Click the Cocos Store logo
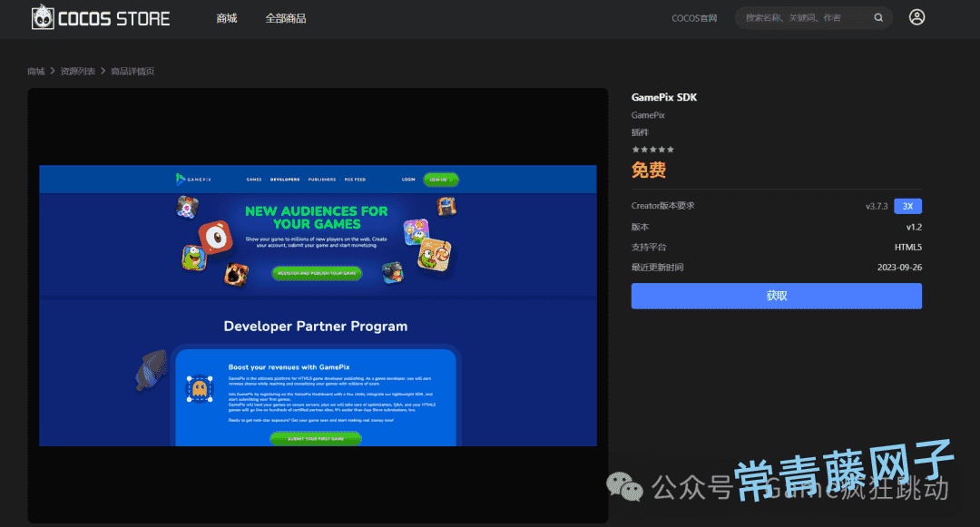The image size is (980, 527). [101, 17]
